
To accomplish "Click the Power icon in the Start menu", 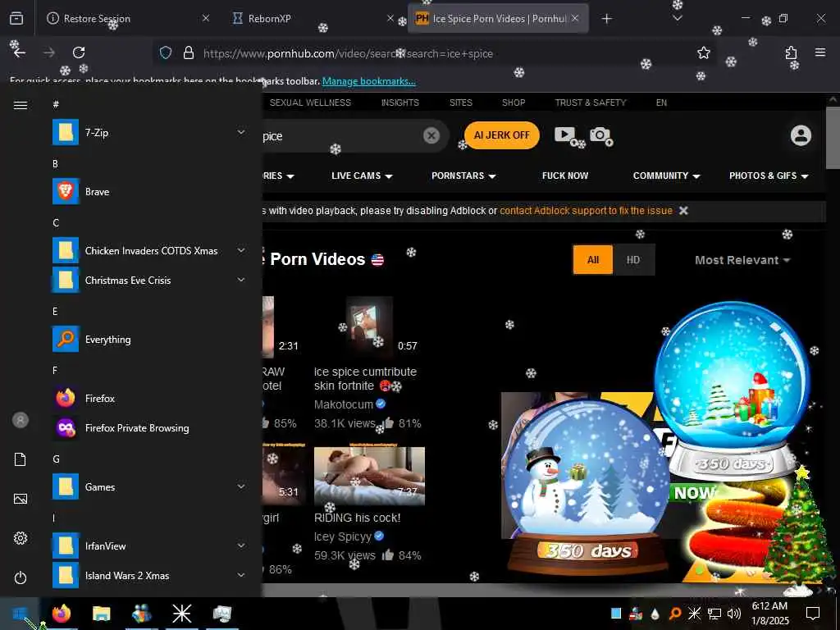I will [x=21, y=577].
